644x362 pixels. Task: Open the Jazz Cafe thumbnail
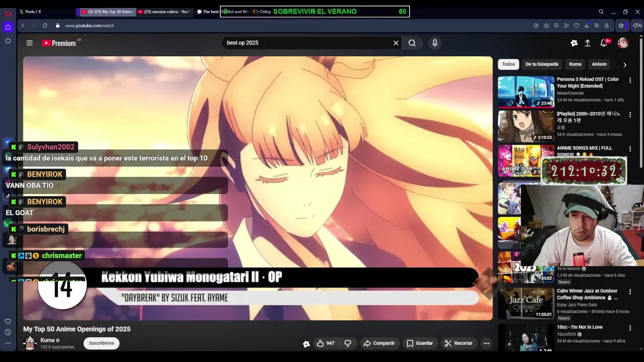pos(526,303)
